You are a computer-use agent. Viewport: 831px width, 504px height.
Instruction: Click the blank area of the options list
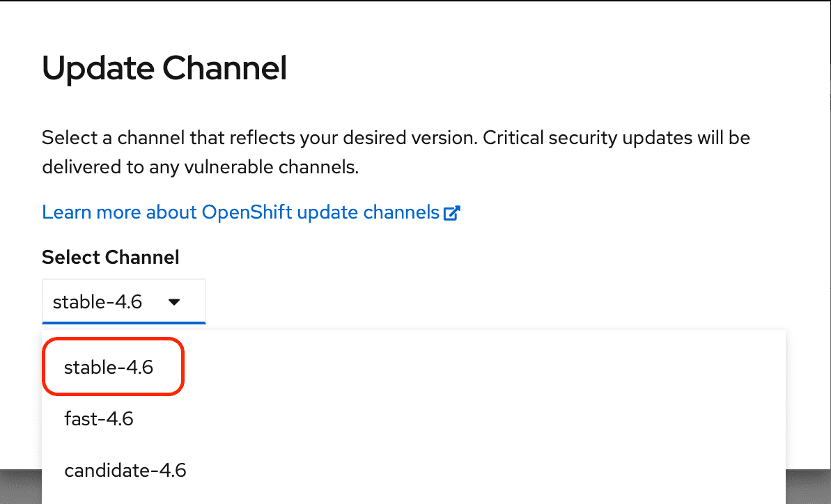(477, 418)
